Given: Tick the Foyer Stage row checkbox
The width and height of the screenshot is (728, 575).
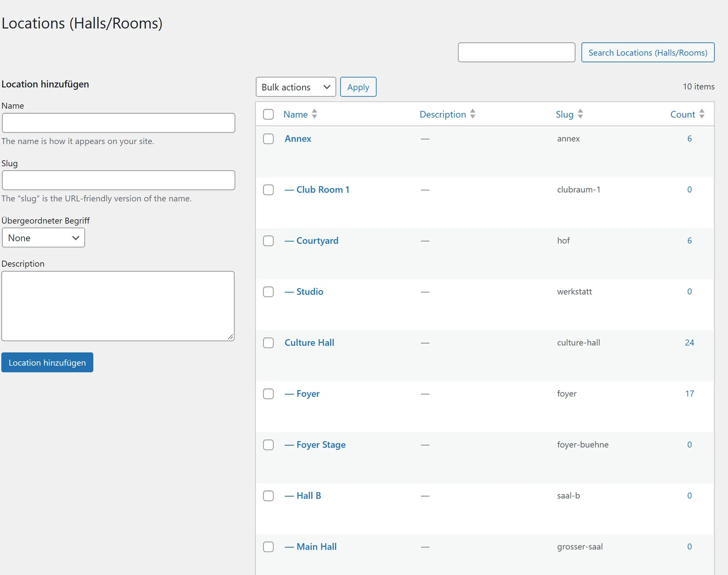Looking at the screenshot, I should coord(268,445).
